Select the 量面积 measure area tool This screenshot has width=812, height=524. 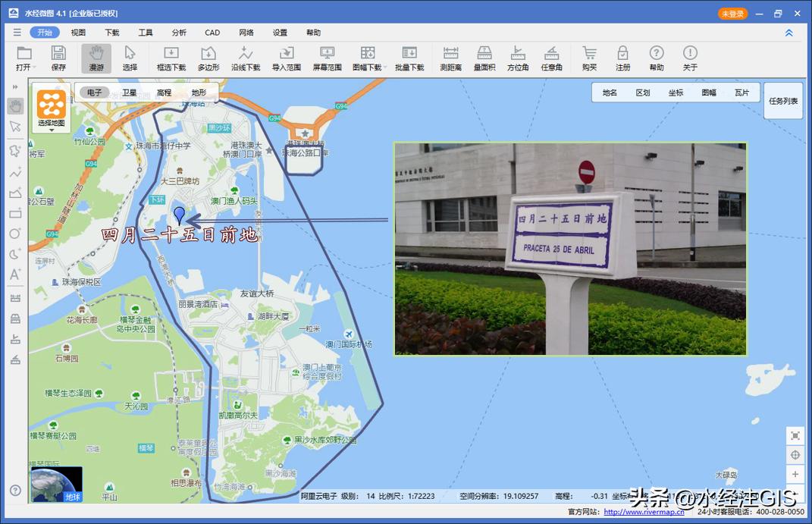pyautogui.click(x=484, y=58)
